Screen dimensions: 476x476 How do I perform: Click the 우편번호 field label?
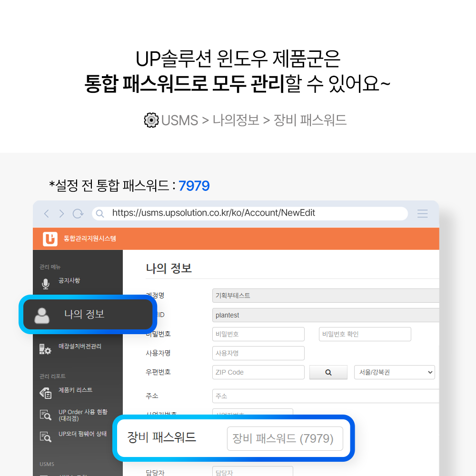pos(158,372)
